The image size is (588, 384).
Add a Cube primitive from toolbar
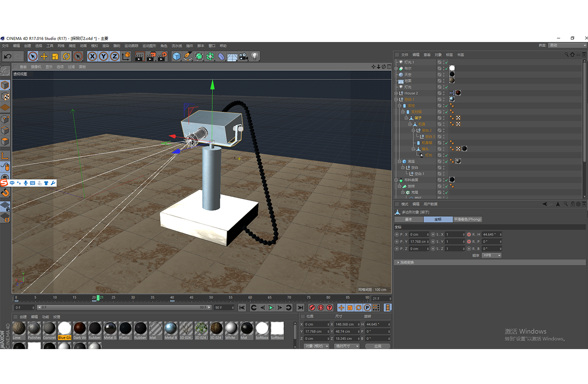(177, 56)
